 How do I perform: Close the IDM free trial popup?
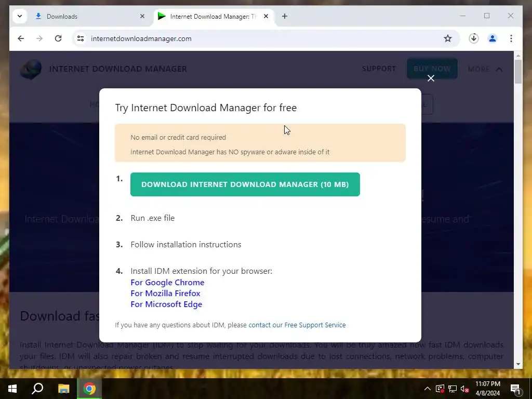tap(431, 78)
